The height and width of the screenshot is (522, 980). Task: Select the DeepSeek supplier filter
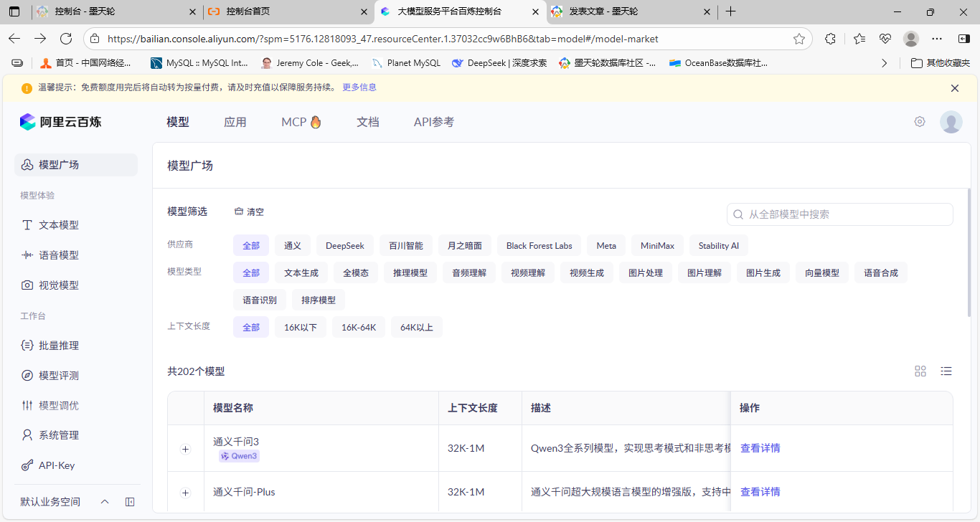click(345, 246)
